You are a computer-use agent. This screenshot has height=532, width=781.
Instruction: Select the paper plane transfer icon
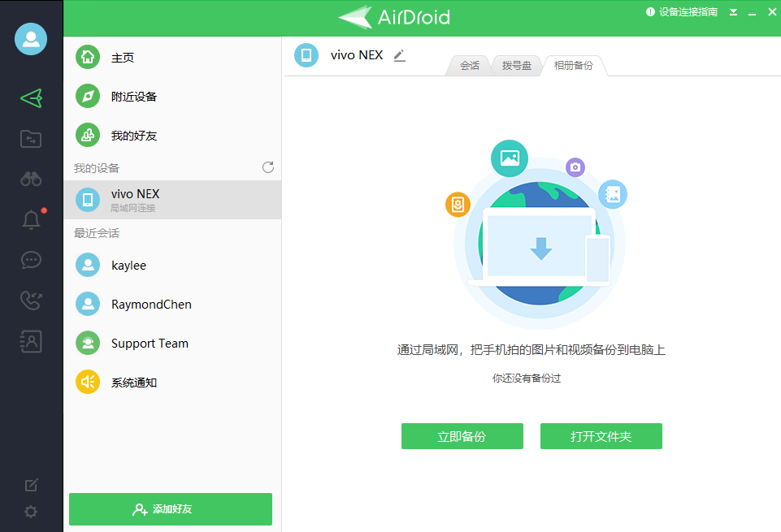(31, 98)
